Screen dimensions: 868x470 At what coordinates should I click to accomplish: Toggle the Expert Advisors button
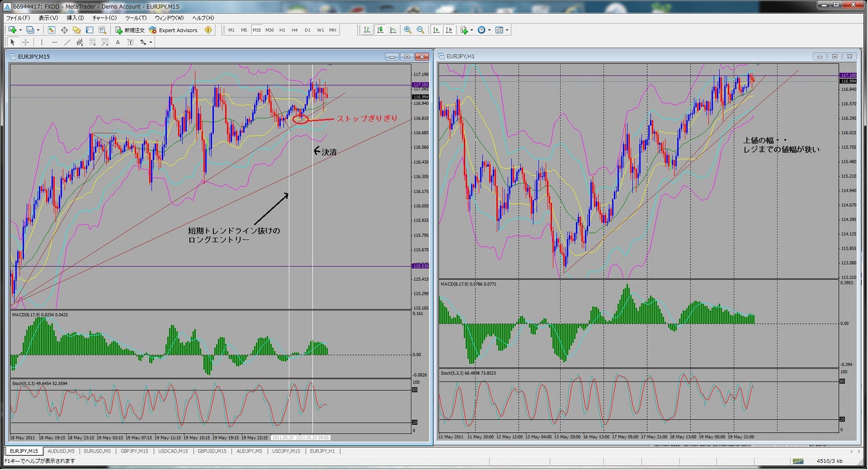[173, 30]
